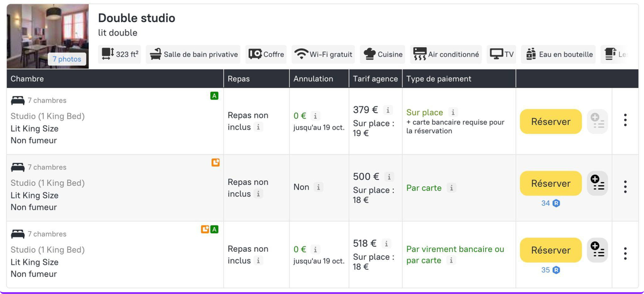Open more options menu for 500 € rate
The image size is (644, 294).
625,187
